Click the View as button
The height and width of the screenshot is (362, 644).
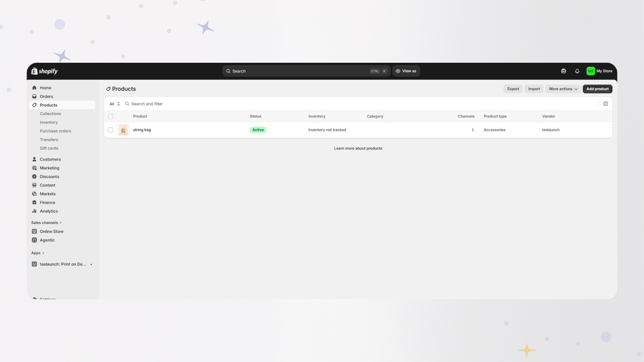[x=406, y=71]
